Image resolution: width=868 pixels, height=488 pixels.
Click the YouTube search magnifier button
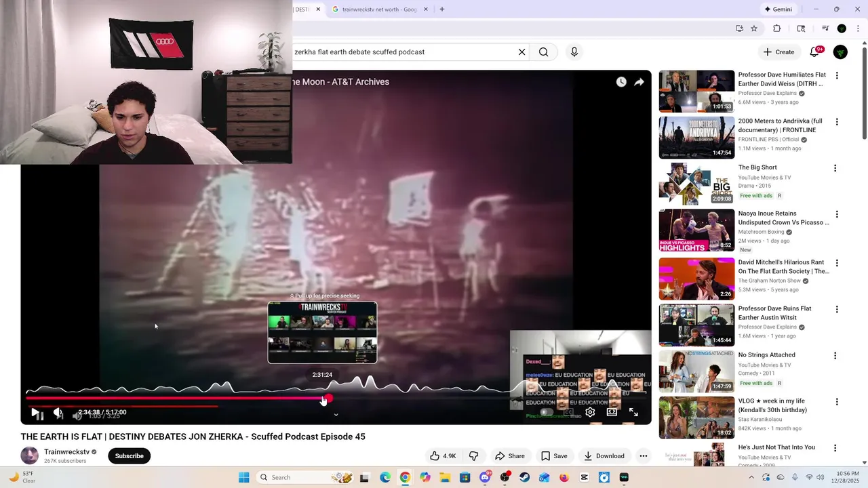543,52
